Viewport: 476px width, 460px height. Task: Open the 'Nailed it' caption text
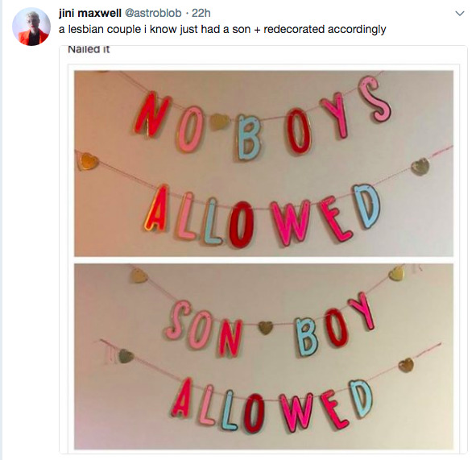(89, 49)
